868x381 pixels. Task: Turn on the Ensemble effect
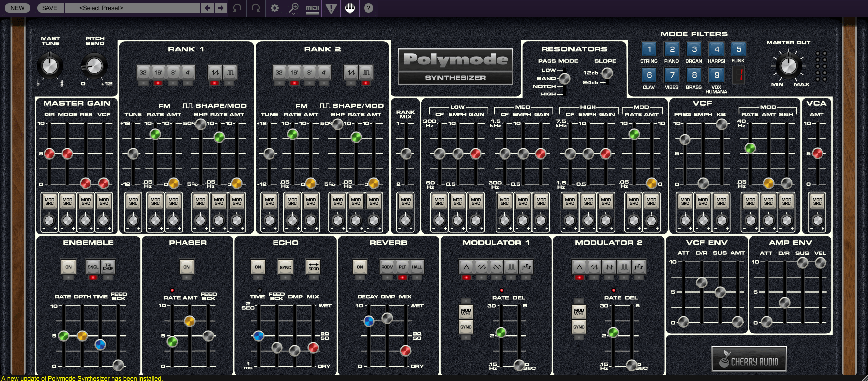[68, 267]
